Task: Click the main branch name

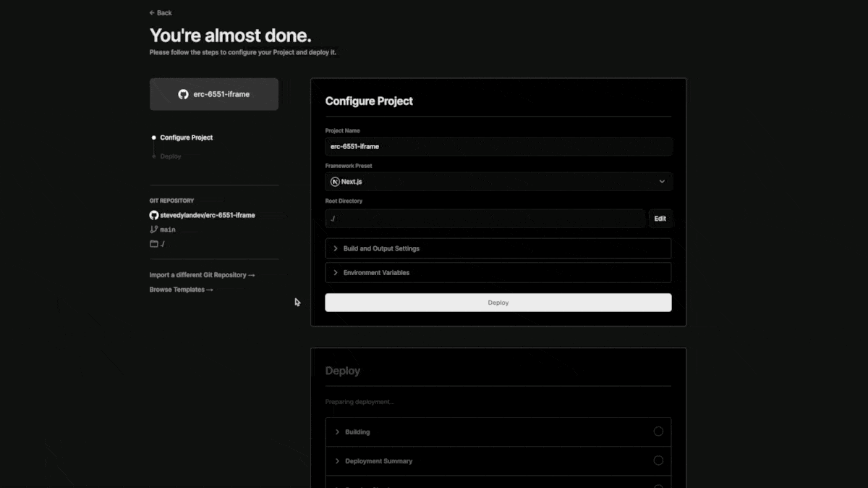Action: (168, 230)
